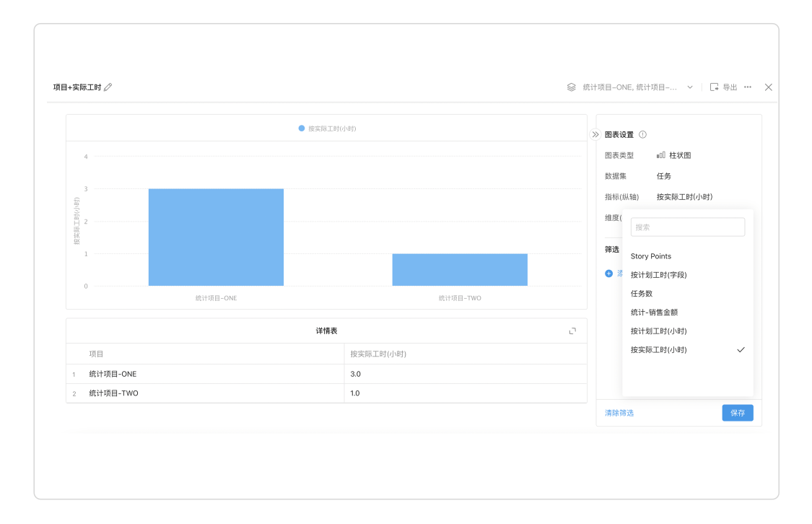Click the 按实际工时(小时) table column header

(378, 354)
